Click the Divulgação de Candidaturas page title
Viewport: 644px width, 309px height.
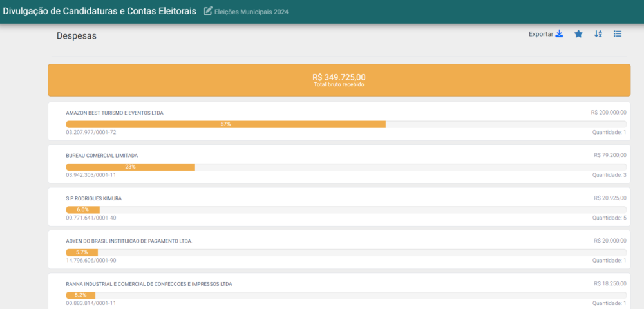click(100, 11)
